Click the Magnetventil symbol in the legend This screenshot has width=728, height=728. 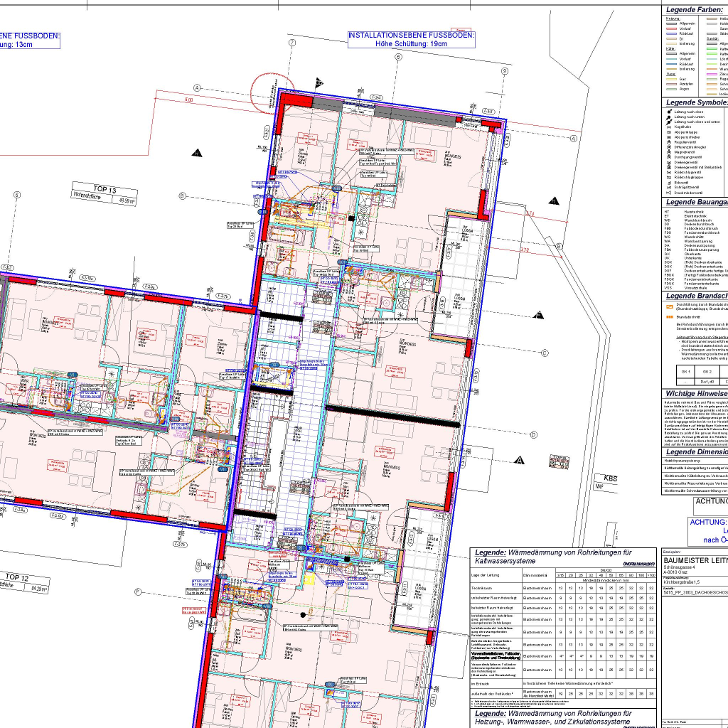click(x=668, y=151)
